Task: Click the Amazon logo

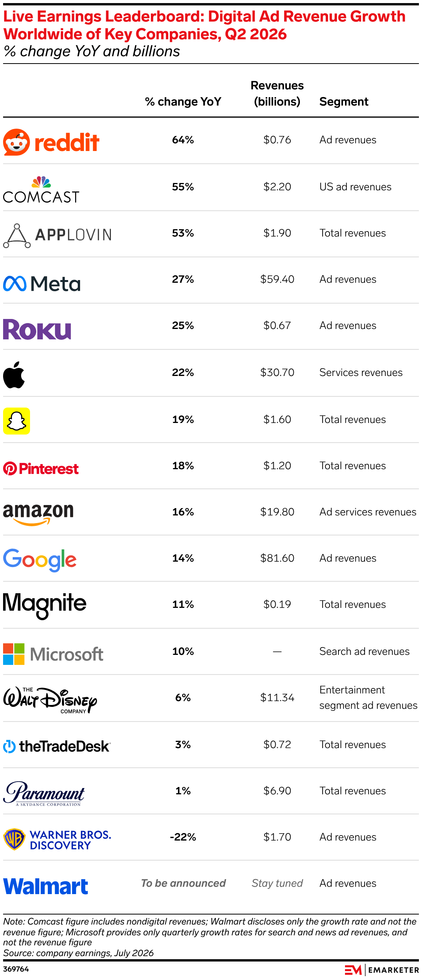Action: tap(38, 514)
